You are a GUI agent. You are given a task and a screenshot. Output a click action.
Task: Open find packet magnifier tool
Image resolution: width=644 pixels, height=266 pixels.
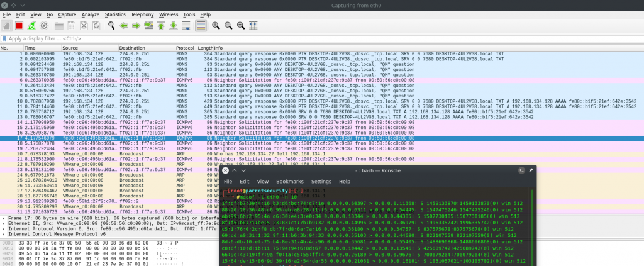click(111, 25)
